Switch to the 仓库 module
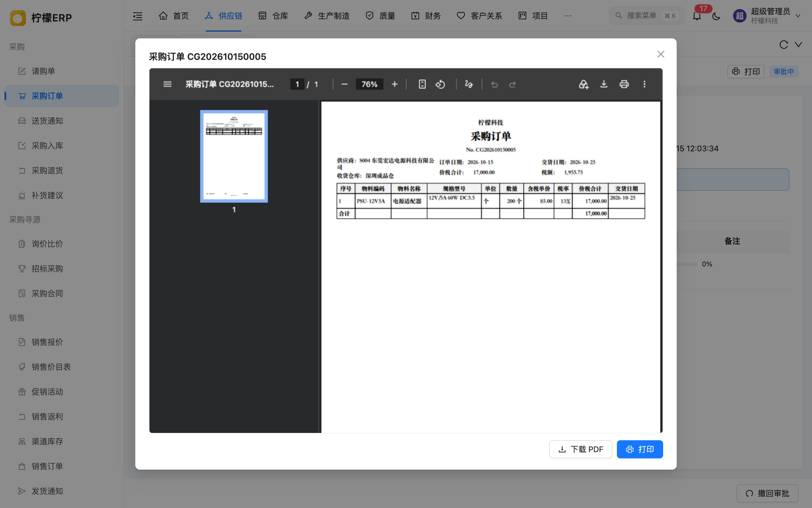The height and width of the screenshot is (508, 812). click(273, 16)
